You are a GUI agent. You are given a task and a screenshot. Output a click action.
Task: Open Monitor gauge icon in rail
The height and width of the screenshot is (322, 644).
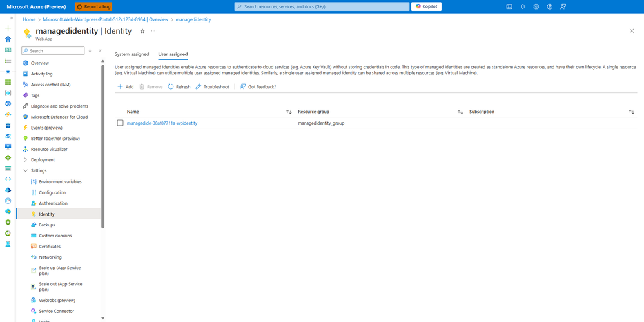[x=8, y=201]
